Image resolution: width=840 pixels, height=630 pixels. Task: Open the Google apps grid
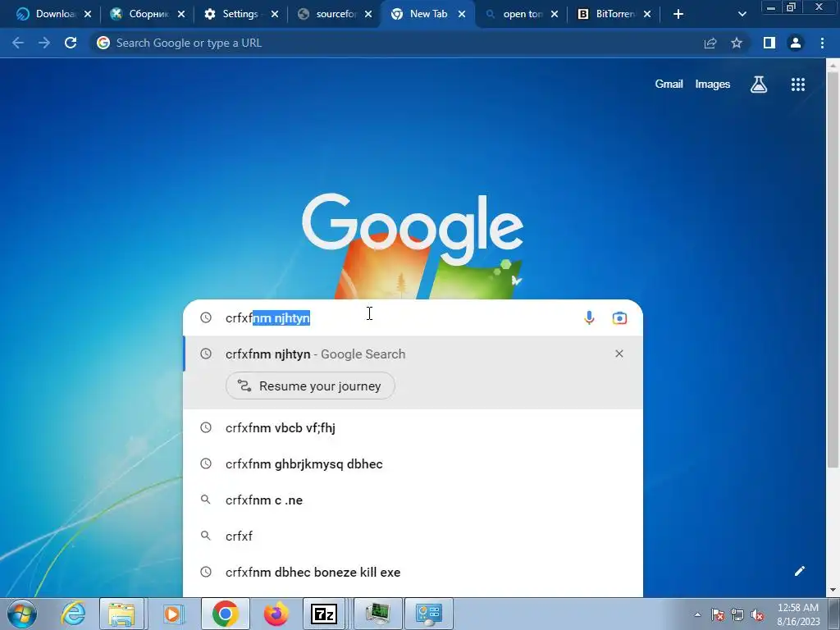[x=798, y=84]
